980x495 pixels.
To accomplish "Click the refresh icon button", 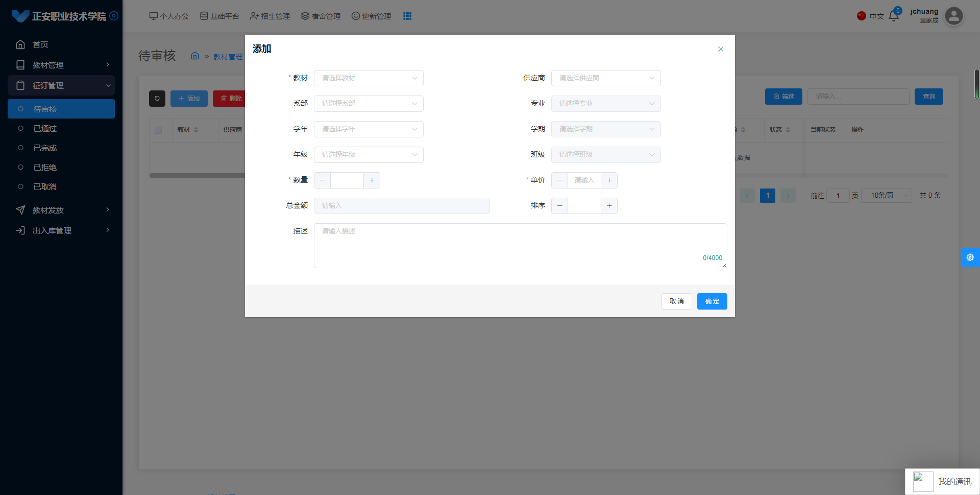I will click(x=157, y=99).
